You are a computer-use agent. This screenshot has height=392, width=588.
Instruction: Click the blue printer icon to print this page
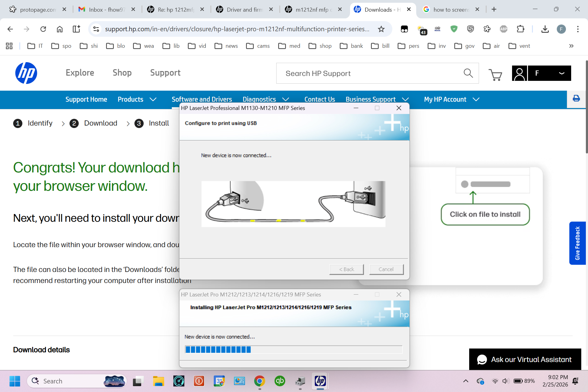pyautogui.click(x=576, y=98)
